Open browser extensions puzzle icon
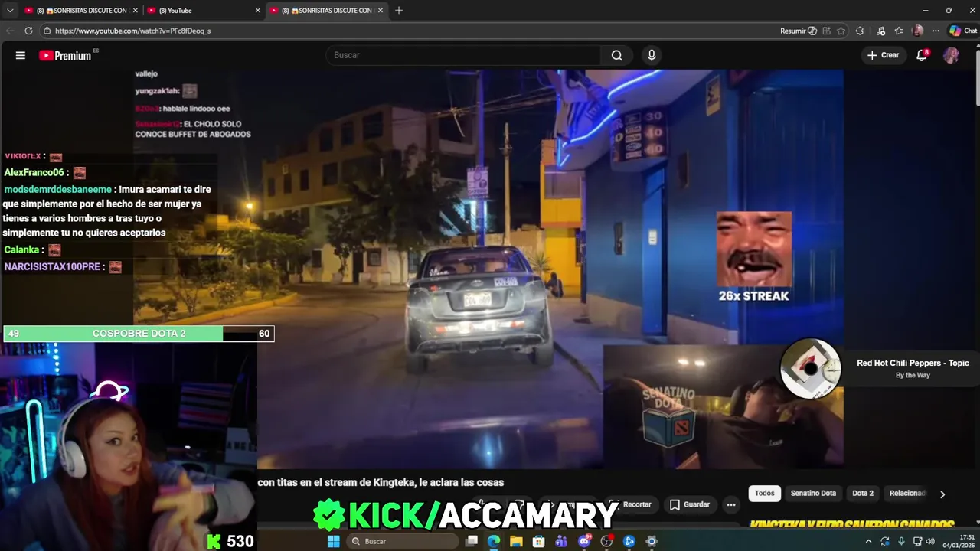980x551 pixels. [860, 31]
